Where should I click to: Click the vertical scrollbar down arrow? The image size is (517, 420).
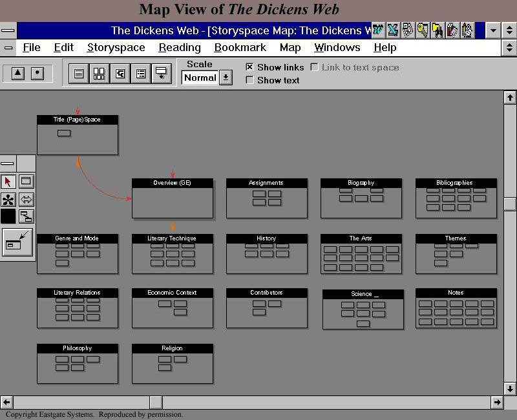[510, 389]
